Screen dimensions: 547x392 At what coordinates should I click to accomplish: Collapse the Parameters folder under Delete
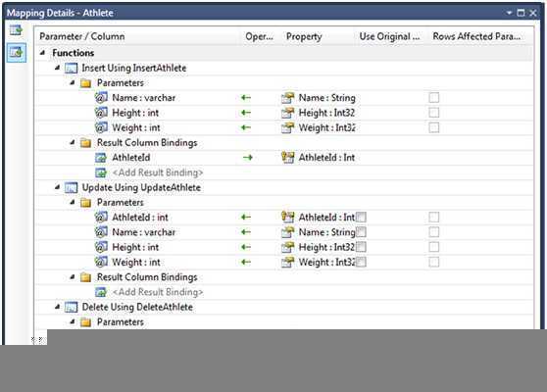[73, 321]
